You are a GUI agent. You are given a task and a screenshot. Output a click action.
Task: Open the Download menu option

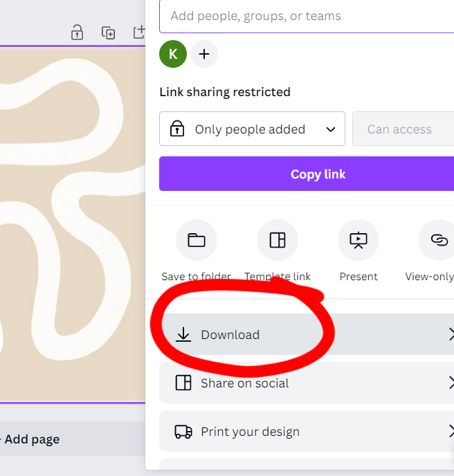point(230,335)
